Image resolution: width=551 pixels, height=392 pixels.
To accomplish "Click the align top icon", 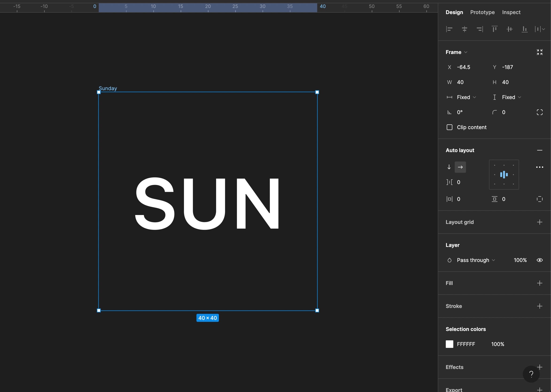I will click(x=494, y=29).
